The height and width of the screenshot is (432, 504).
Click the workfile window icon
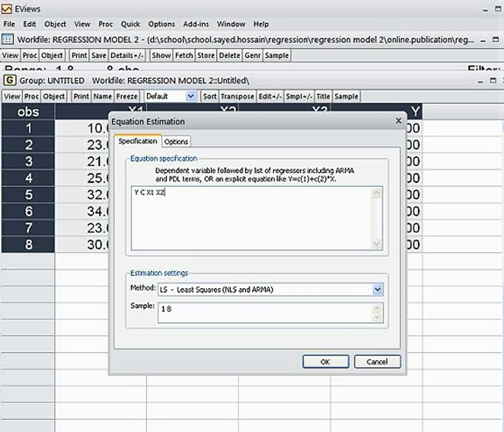click(x=7, y=40)
